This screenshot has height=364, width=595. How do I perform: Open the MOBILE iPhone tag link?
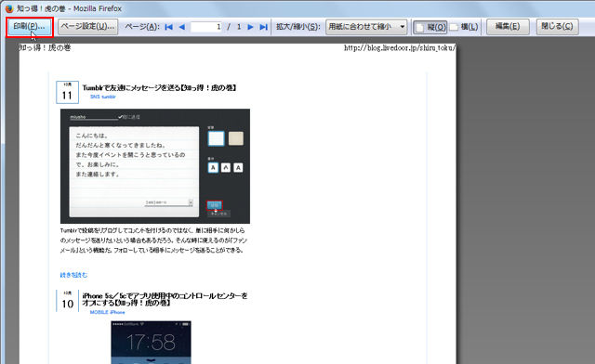[108, 312]
